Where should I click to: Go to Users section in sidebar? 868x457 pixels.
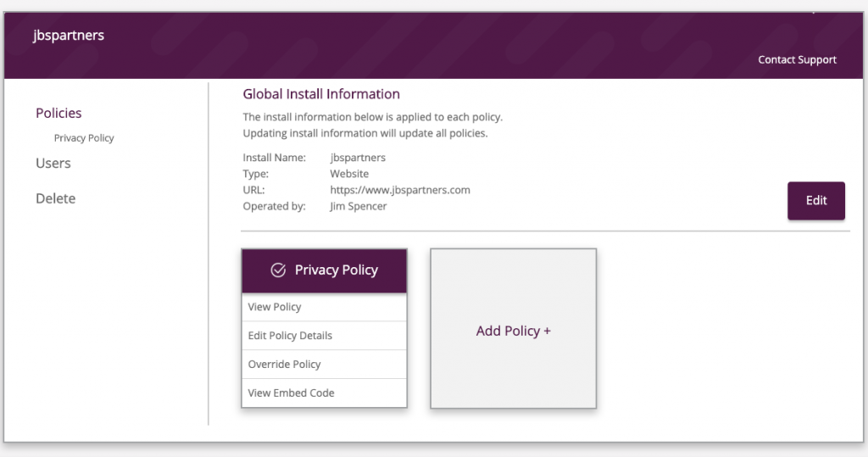(x=53, y=164)
